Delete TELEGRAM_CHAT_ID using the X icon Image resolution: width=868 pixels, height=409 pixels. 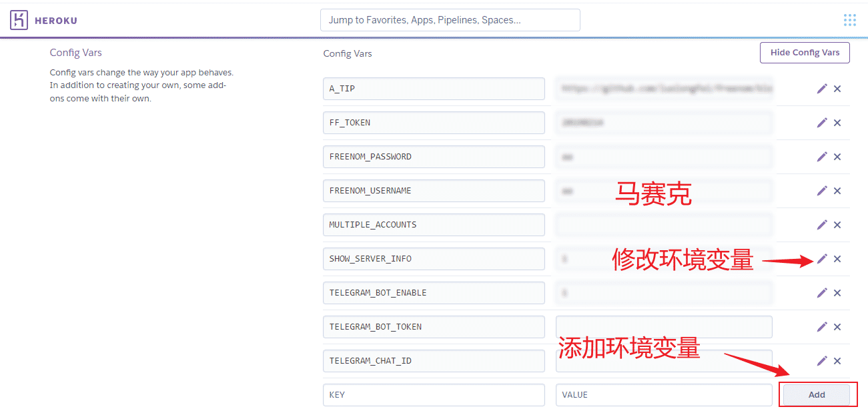click(x=837, y=360)
